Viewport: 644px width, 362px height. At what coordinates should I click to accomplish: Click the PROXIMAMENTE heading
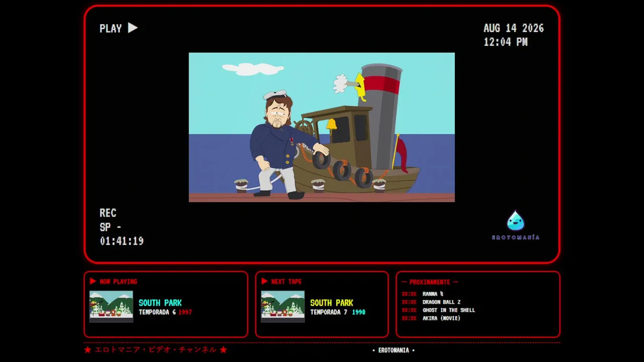(x=430, y=282)
